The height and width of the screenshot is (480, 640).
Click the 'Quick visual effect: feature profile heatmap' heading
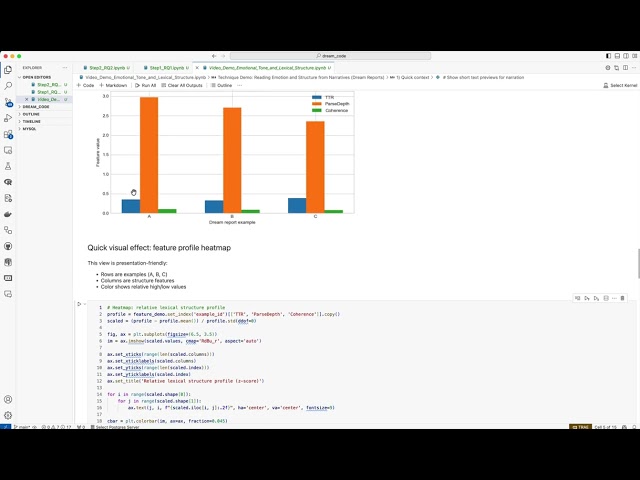tap(159, 248)
